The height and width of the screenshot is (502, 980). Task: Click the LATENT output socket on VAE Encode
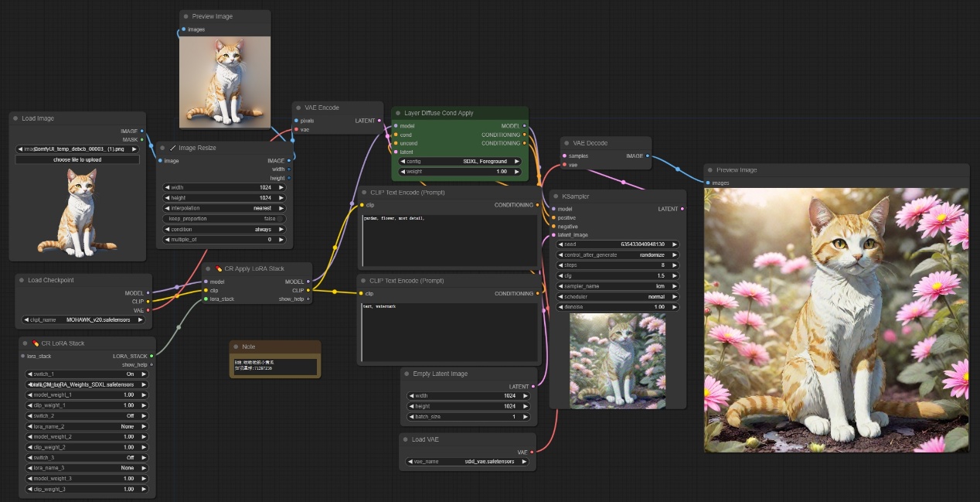[379, 121]
